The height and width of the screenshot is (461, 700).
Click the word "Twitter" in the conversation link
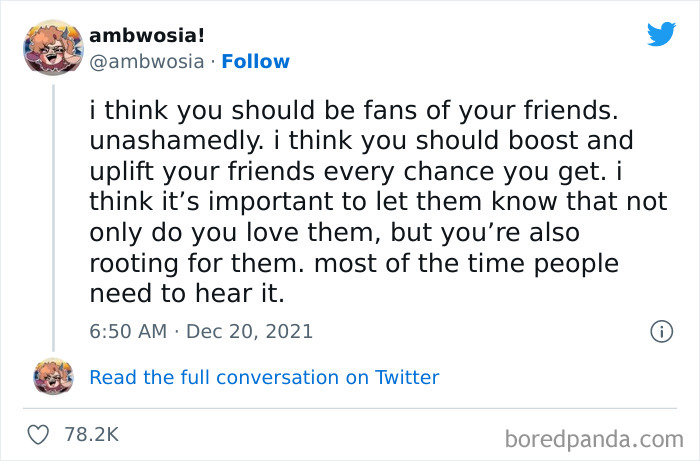coord(407,377)
